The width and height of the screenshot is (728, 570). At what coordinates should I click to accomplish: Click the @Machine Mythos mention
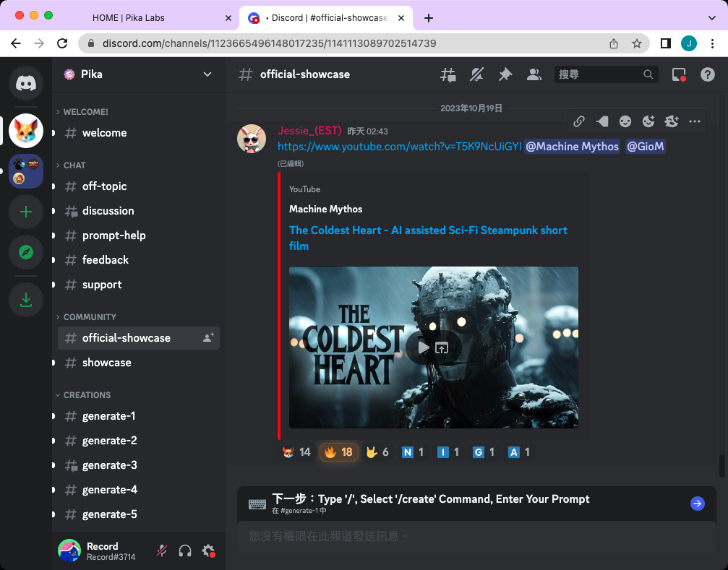pyautogui.click(x=572, y=147)
